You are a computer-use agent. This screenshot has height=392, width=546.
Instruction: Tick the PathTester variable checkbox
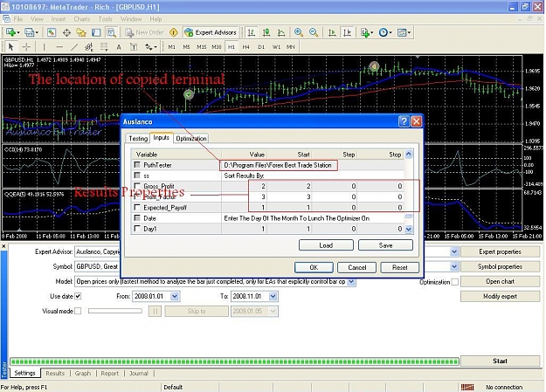137,165
